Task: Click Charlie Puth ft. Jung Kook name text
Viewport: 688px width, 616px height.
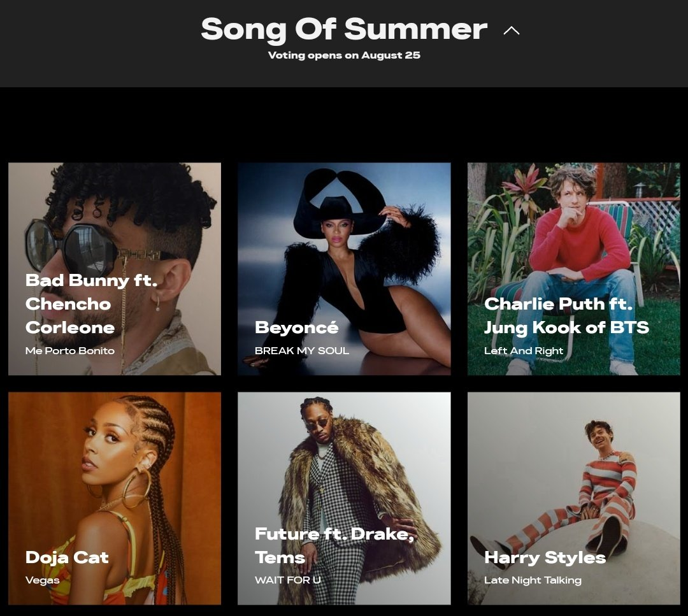Action: pyautogui.click(x=566, y=315)
